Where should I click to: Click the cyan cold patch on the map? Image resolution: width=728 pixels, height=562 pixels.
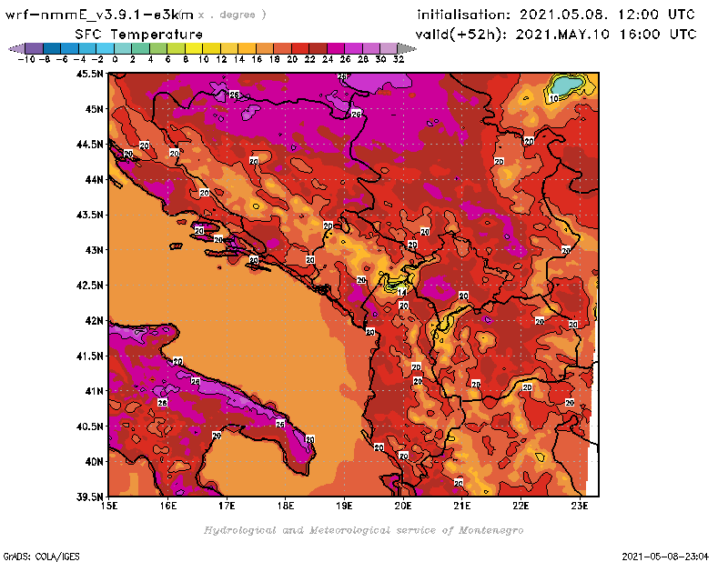(x=566, y=85)
